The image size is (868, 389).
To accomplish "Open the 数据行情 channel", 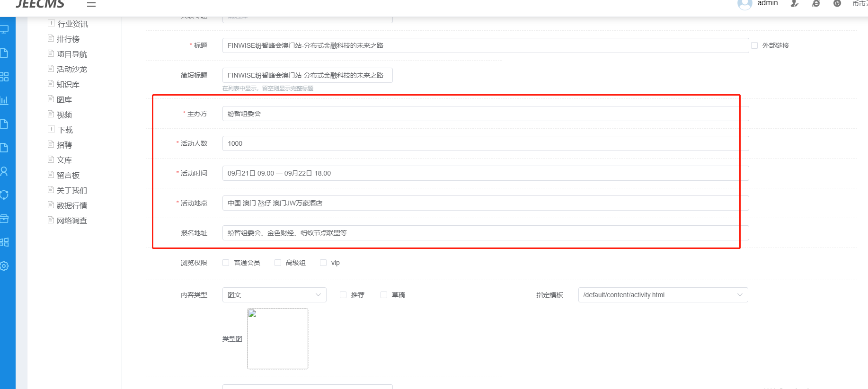I will (x=72, y=206).
